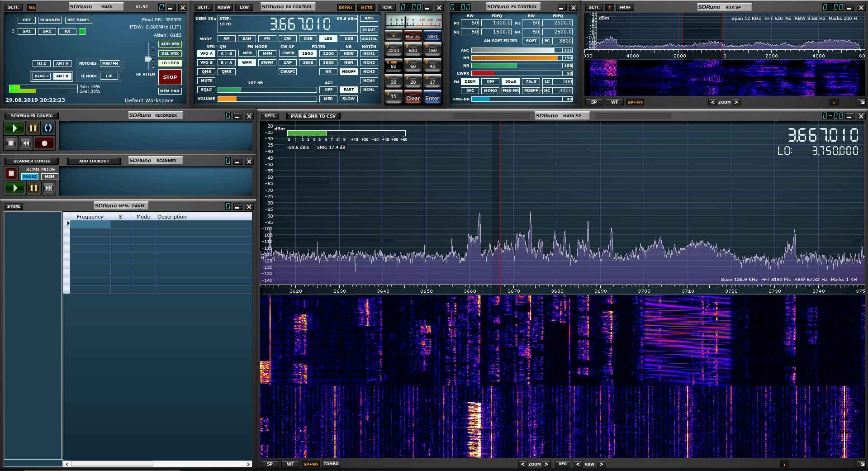Adjust the NB slider in EX Control

517,58
